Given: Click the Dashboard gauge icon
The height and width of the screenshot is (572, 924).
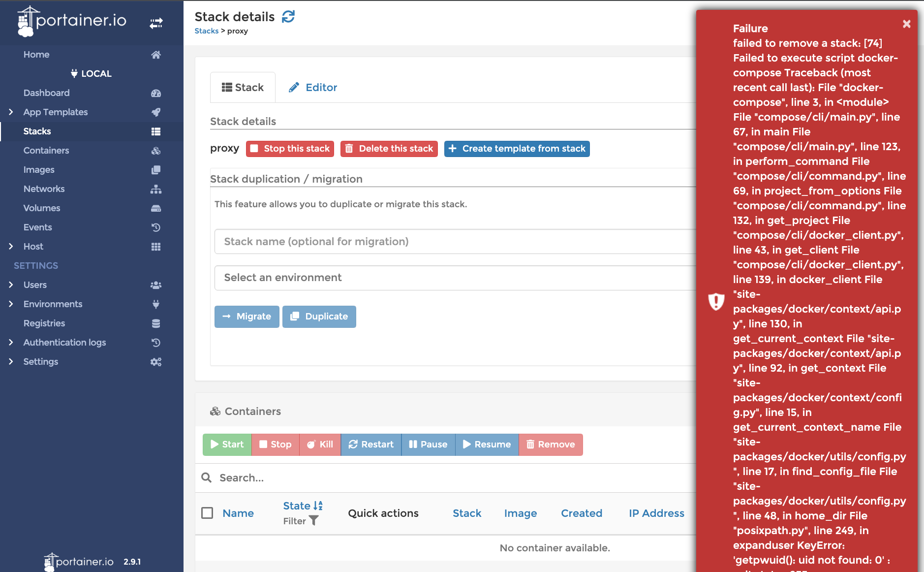Looking at the screenshot, I should coord(156,93).
